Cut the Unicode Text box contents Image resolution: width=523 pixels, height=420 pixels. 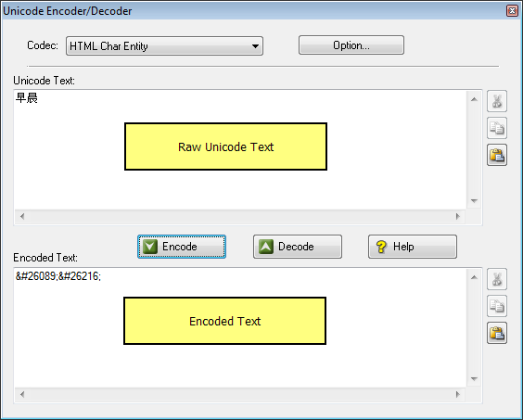497,101
